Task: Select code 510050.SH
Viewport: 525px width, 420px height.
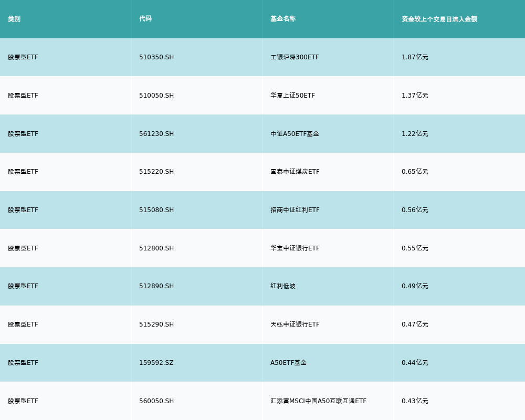Action: [156, 96]
